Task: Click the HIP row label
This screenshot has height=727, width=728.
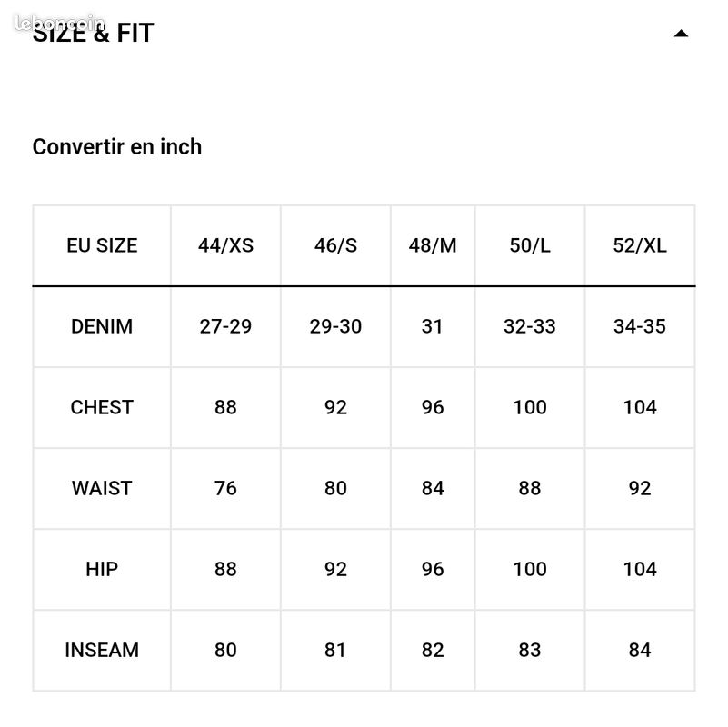Action: (101, 569)
